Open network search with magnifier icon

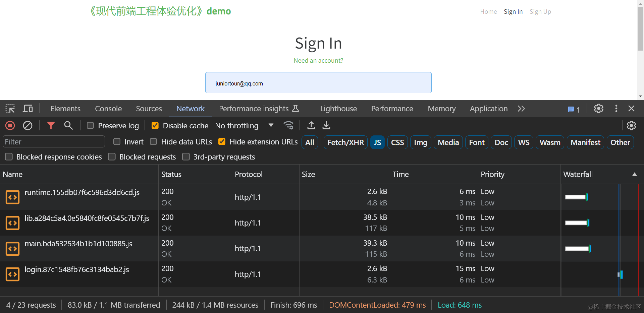click(x=68, y=126)
